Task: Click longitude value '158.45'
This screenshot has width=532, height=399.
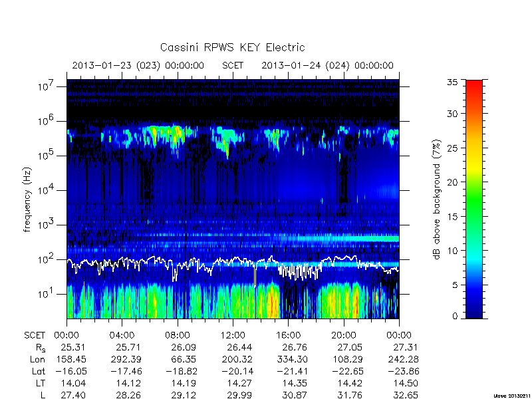Action: 70,359
